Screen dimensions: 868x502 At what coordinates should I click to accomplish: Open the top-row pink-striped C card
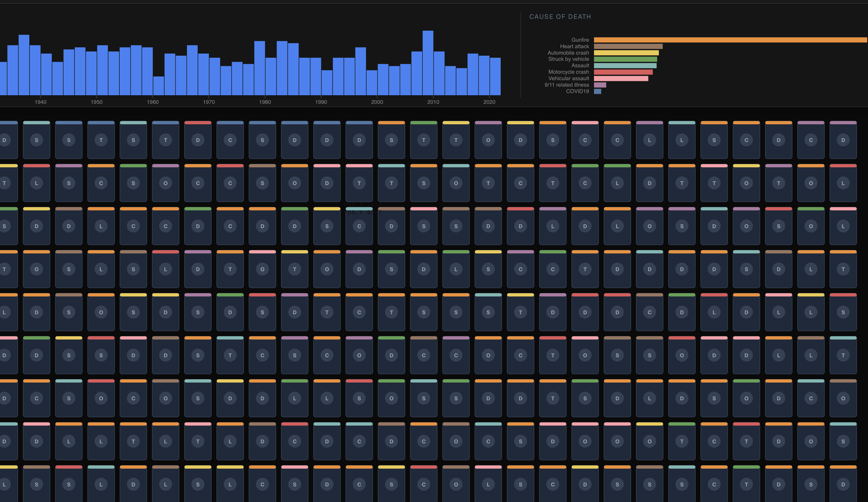pyautogui.click(x=585, y=140)
